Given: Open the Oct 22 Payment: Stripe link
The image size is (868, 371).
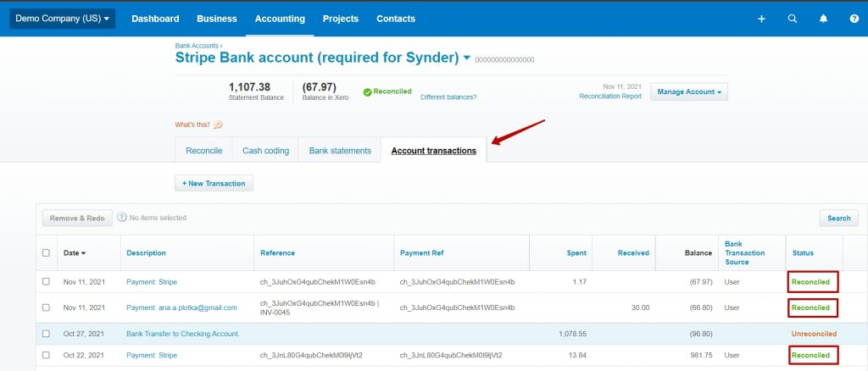Looking at the screenshot, I should tap(152, 355).
